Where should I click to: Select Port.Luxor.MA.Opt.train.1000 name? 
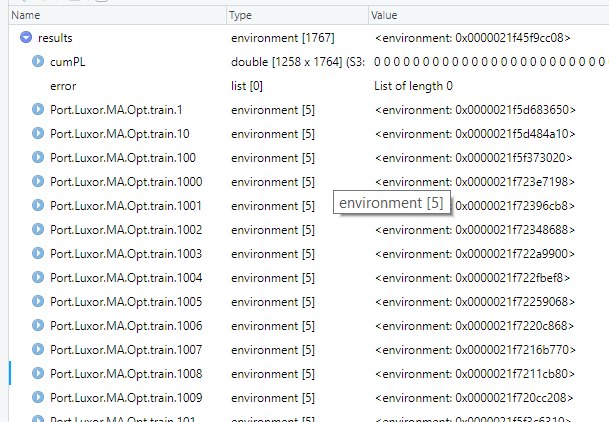126,182
